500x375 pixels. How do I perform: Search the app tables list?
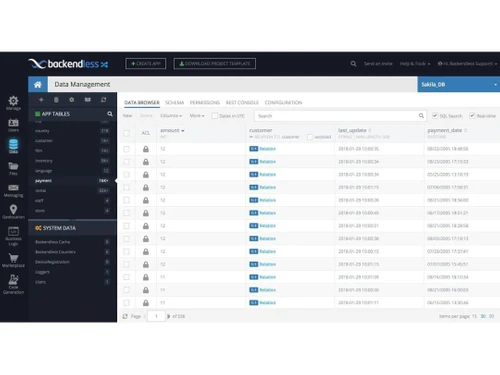click(110, 114)
